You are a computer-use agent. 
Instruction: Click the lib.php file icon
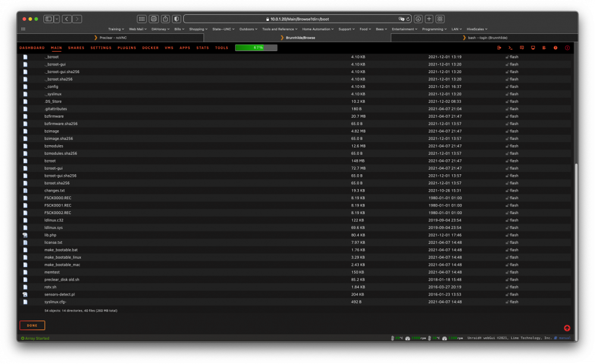coord(25,235)
